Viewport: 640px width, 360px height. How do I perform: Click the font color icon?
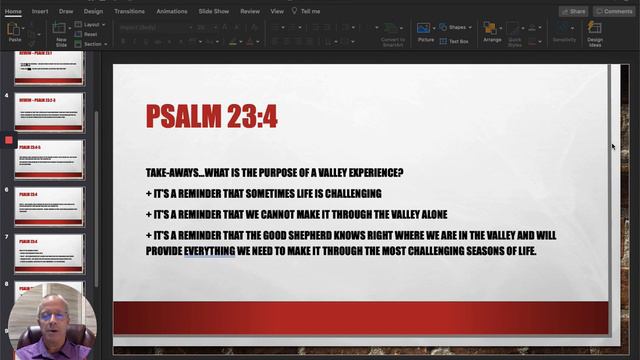tap(250, 41)
